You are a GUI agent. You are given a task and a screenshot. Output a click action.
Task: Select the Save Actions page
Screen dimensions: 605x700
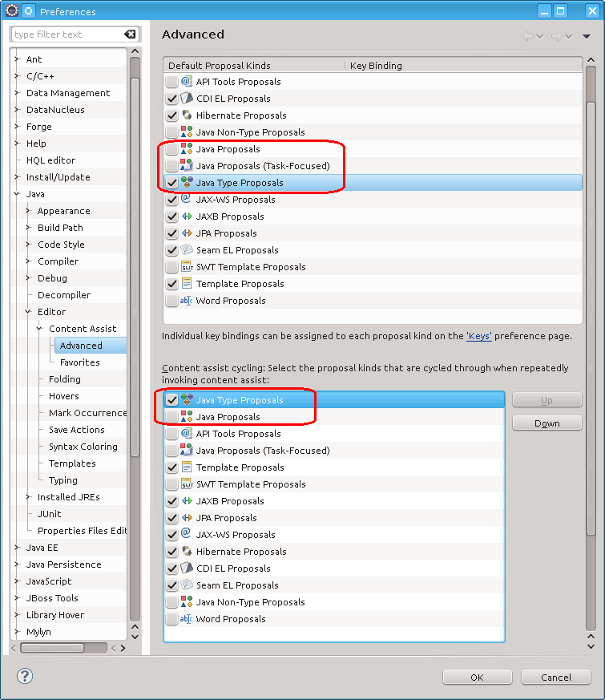(77, 430)
